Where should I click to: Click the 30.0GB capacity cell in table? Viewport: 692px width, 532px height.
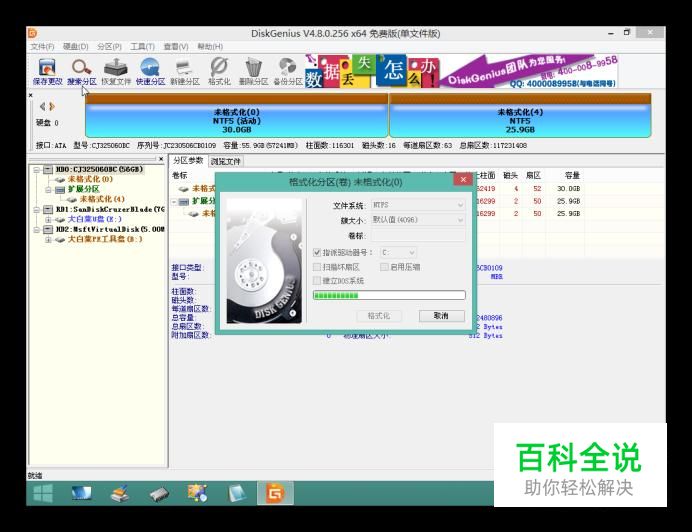click(568, 189)
